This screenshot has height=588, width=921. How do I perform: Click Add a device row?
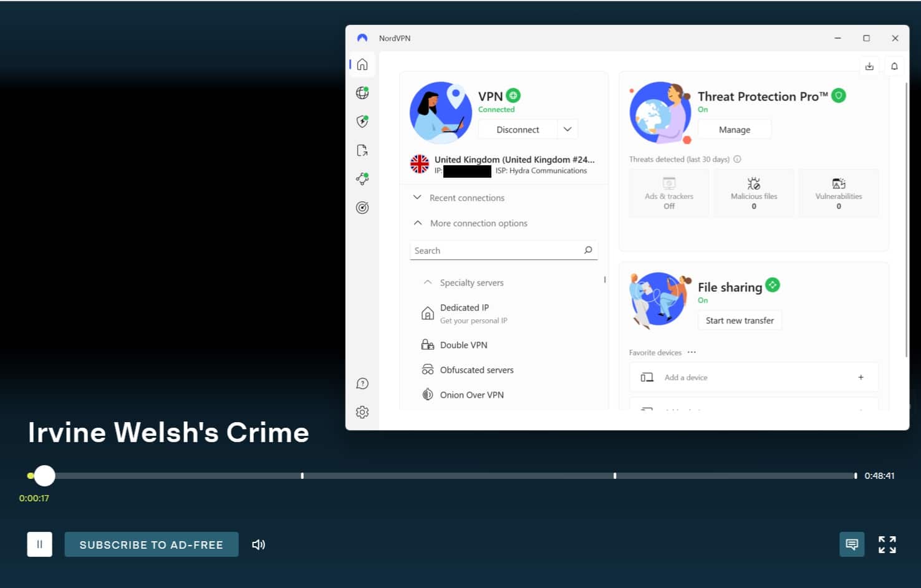coord(754,377)
